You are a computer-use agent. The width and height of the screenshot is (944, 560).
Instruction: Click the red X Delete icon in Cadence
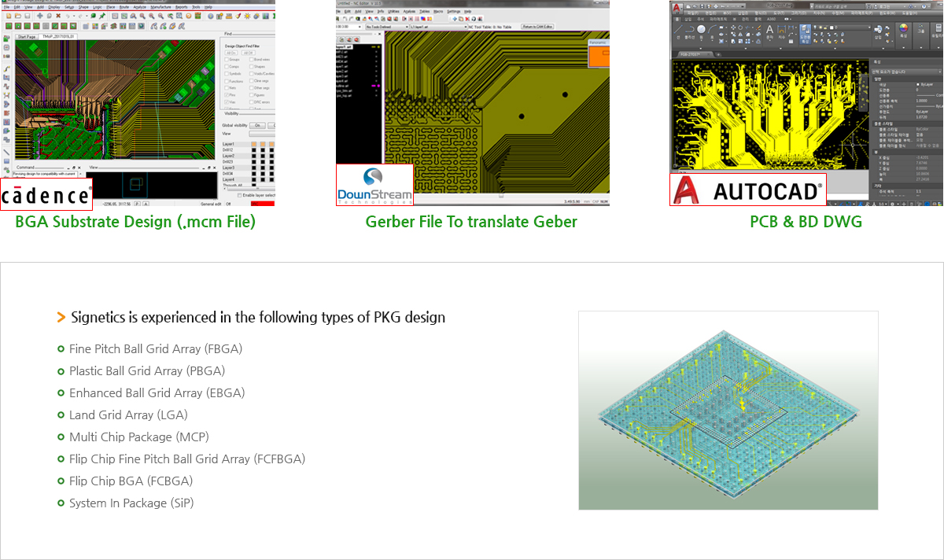[58, 16]
